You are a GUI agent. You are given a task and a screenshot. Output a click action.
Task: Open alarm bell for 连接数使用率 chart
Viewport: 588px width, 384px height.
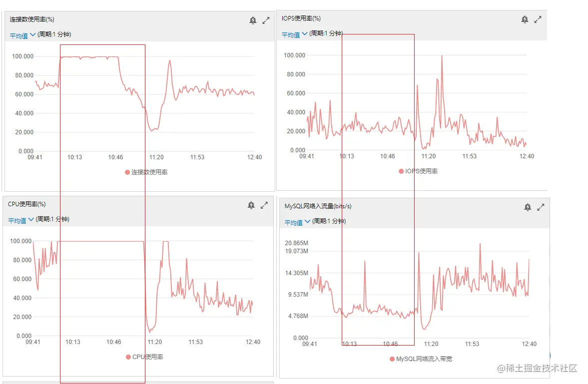(x=253, y=20)
